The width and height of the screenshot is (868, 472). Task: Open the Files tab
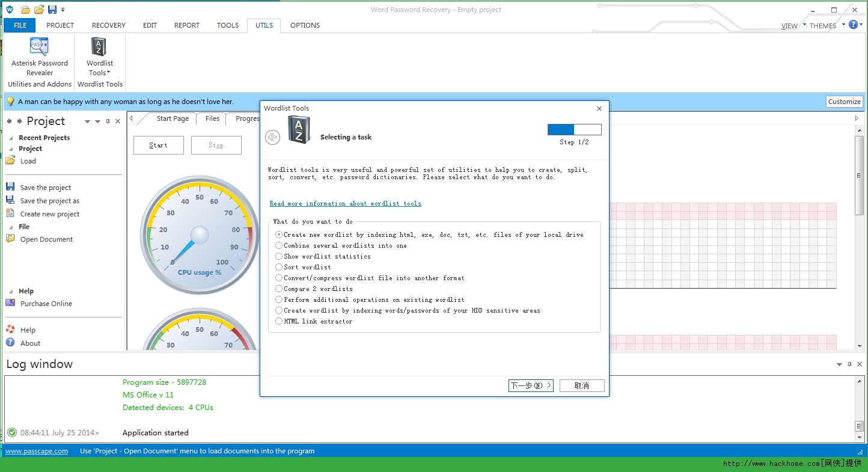(212, 118)
